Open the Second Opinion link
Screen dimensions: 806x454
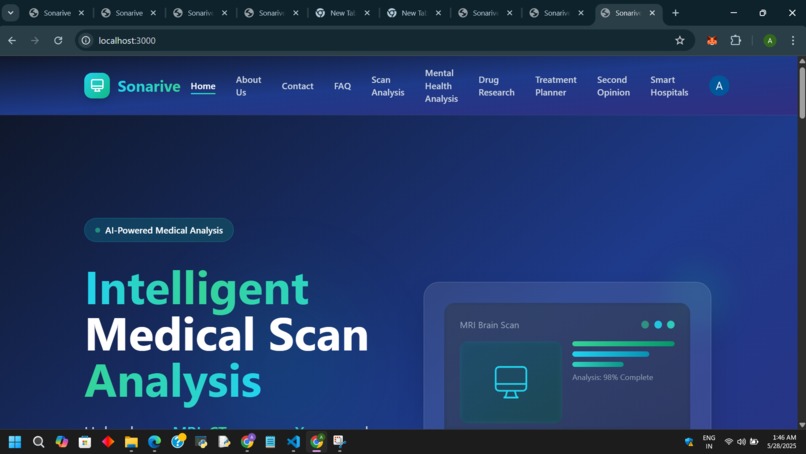click(x=613, y=86)
